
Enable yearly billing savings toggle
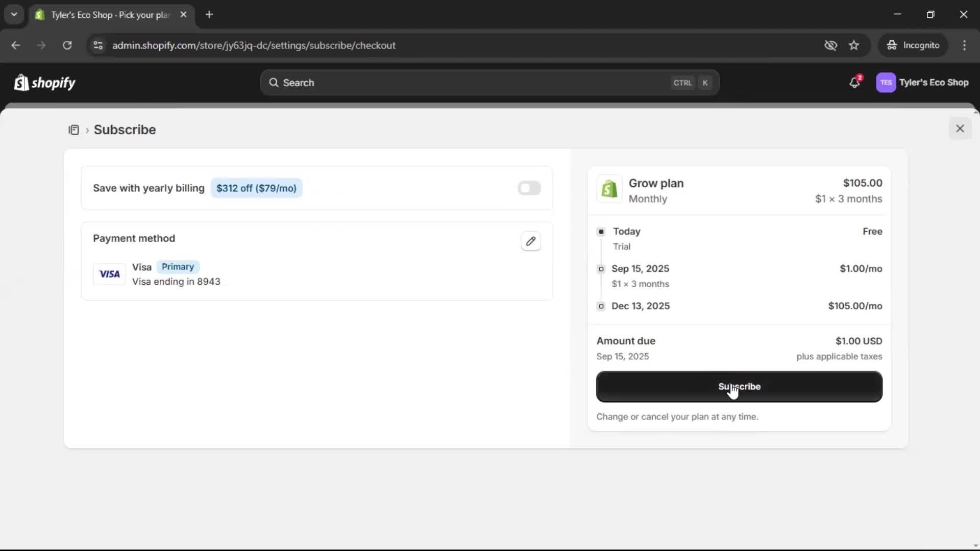pos(529,188)
